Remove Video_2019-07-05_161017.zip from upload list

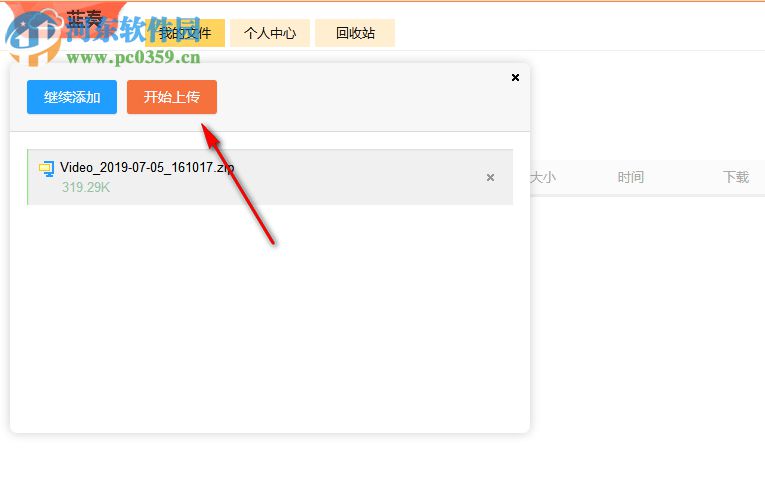point(490,178)
